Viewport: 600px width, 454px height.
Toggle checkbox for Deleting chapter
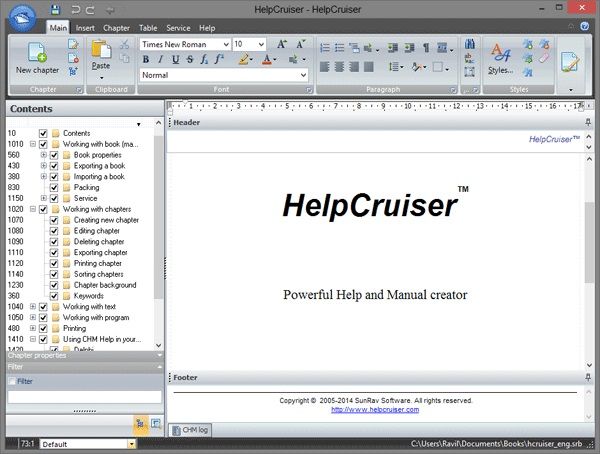click(54, 242)
